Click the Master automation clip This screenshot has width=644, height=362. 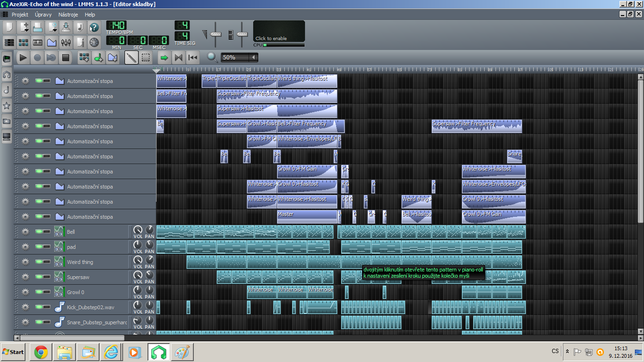coord(307,216)
